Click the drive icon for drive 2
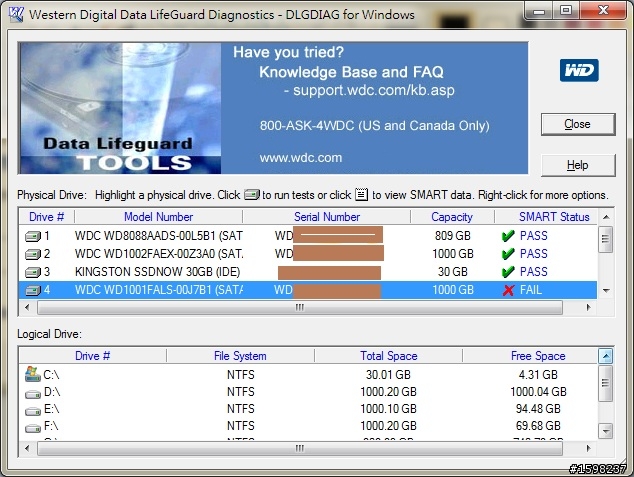Image resolution: width=634 pixels, height=477 pixels. click(33, 254)
